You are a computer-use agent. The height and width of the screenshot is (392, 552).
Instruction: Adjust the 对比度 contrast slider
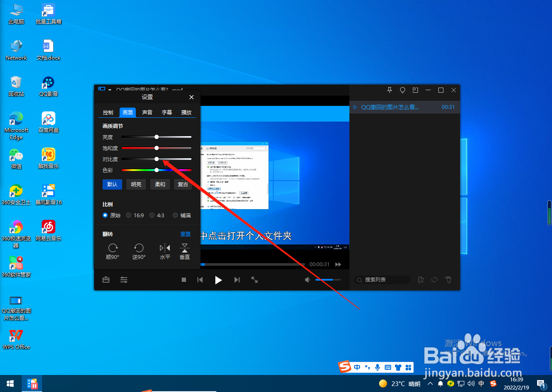(157, 159)
